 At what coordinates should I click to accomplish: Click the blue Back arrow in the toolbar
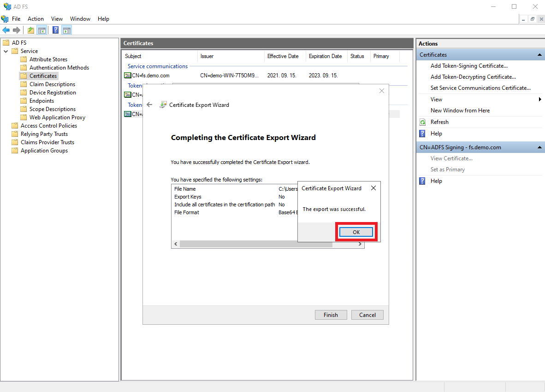6,30
